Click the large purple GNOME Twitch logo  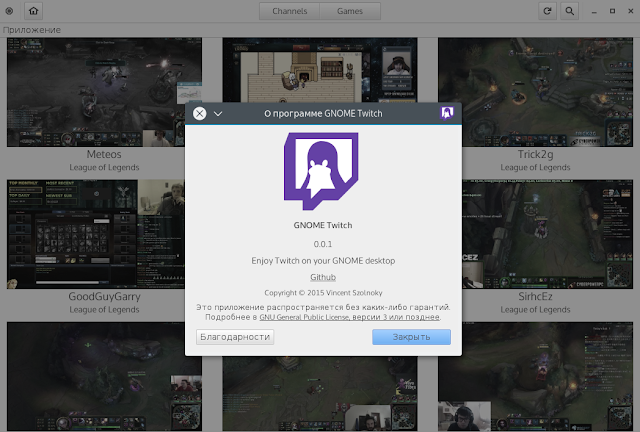(x=321, y=171)
